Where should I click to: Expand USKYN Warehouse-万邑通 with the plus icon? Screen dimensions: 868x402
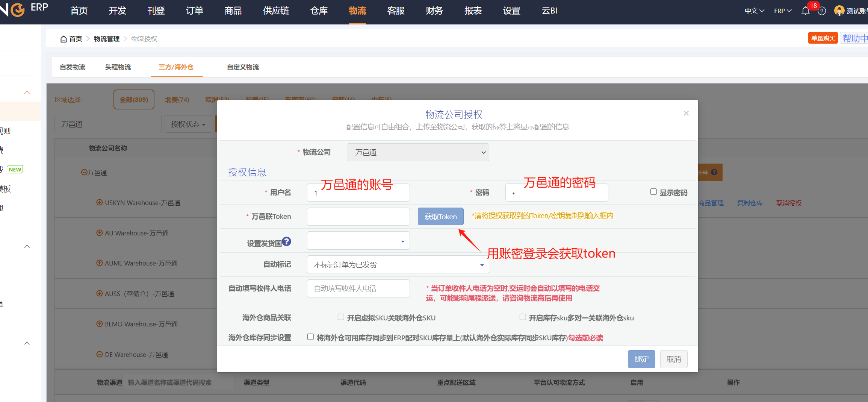pos(99,202)
